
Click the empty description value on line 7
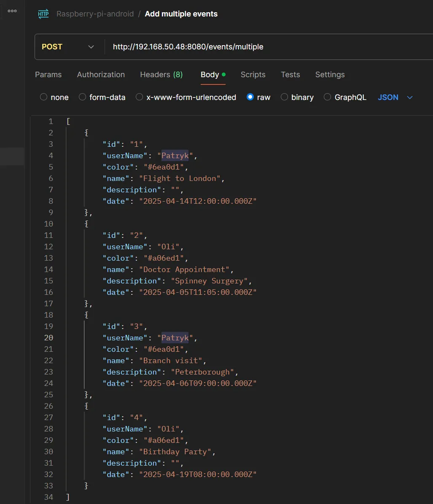coord(175,190)
